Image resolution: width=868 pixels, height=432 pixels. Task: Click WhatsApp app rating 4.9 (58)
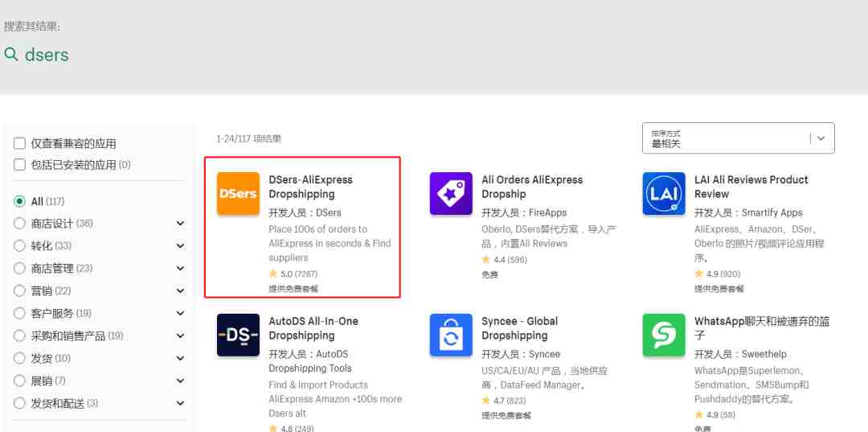click(714, 414)
